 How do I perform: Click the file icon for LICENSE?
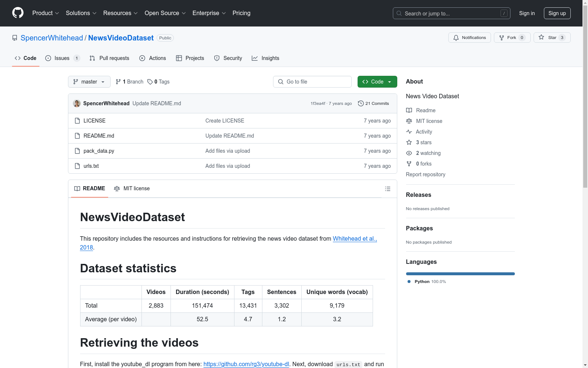pyautogui.click(x=77, y=121)
